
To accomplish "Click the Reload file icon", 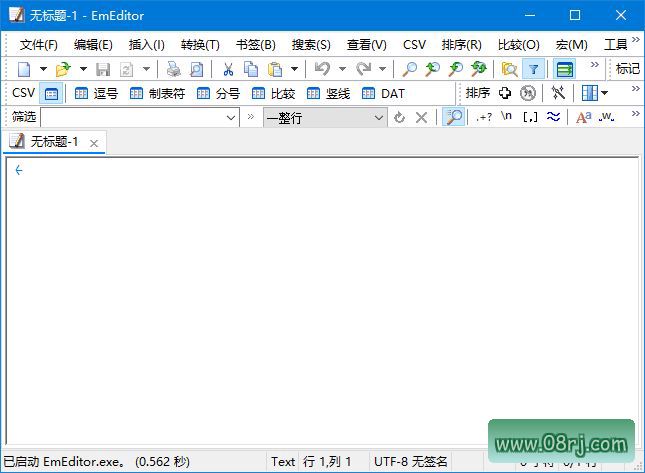I will tap(126, 69).
